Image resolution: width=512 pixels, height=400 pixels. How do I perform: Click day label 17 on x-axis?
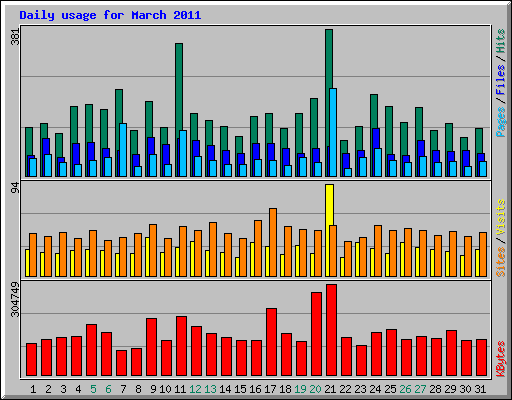[x=270, y=389]
